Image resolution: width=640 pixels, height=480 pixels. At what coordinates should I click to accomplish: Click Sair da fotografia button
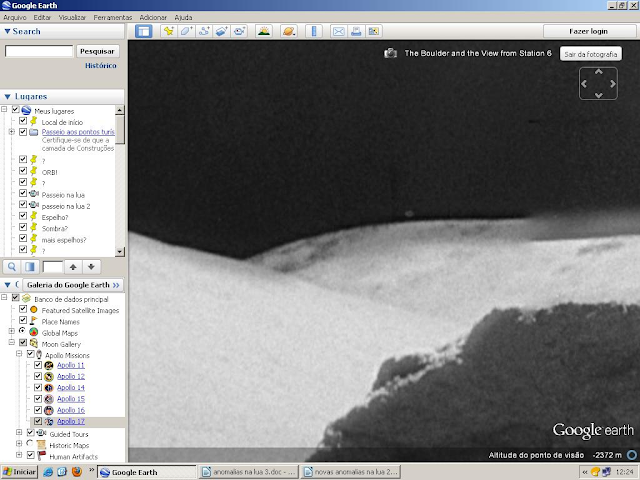(x=591, y=54)
